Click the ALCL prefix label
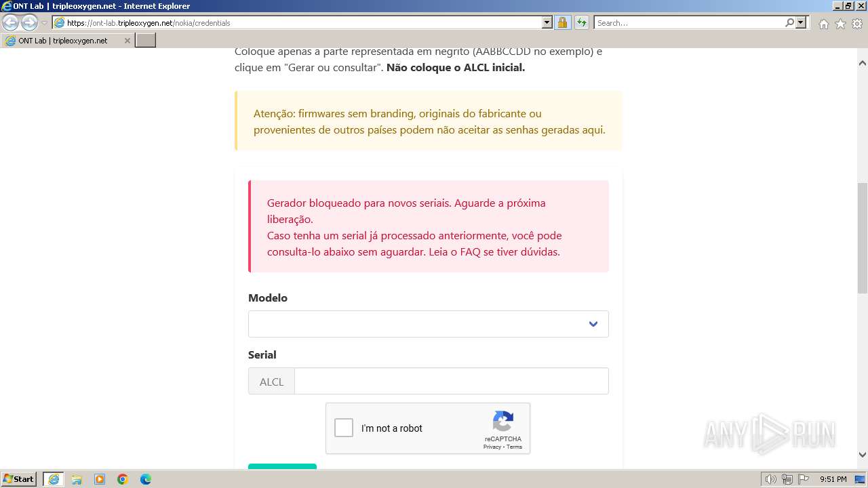 271,382
